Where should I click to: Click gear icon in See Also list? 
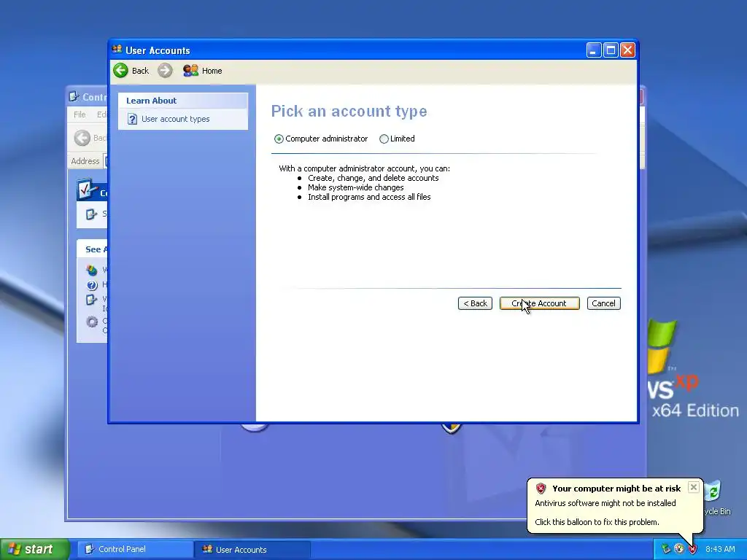pos(92,322)
